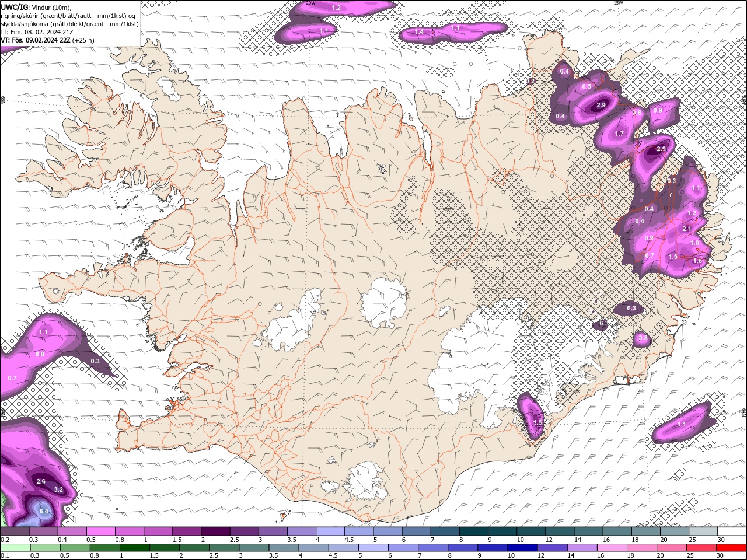The width and height of the screenshot is (747, 560).
Task: Select the dark green swatch between 1 and 1.5, lower row
Action: point(134,548)
